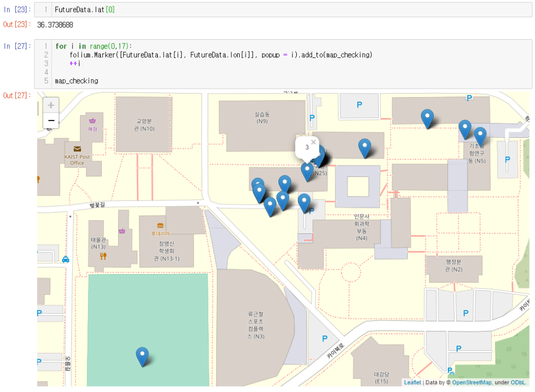Click the KAIST Post Office envelope icon
This screenshot has height=392, width=535.
(x=77, y=149)
